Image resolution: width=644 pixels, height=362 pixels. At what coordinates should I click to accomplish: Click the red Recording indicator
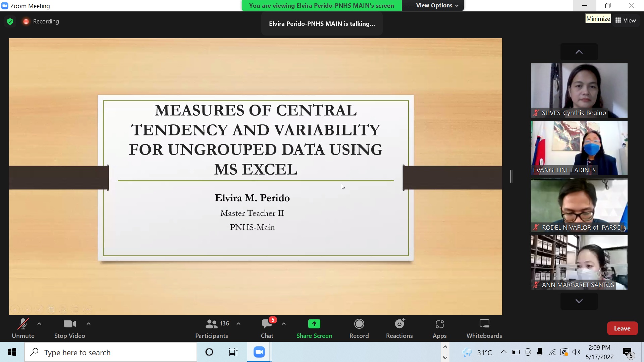click(x=41, y=21)
